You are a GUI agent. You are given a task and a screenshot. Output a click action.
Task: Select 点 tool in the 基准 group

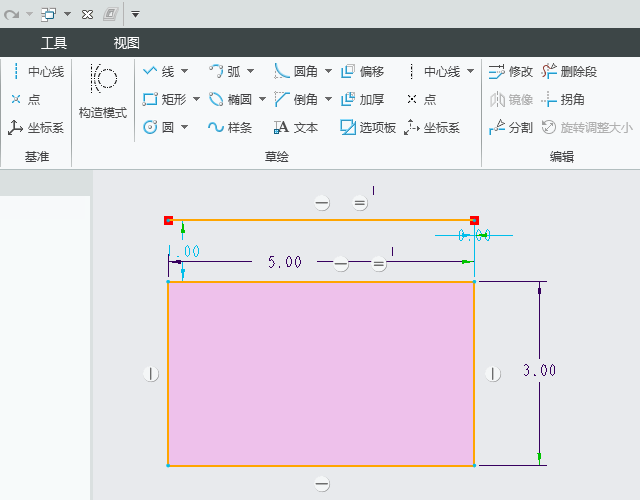click(26, 99)
